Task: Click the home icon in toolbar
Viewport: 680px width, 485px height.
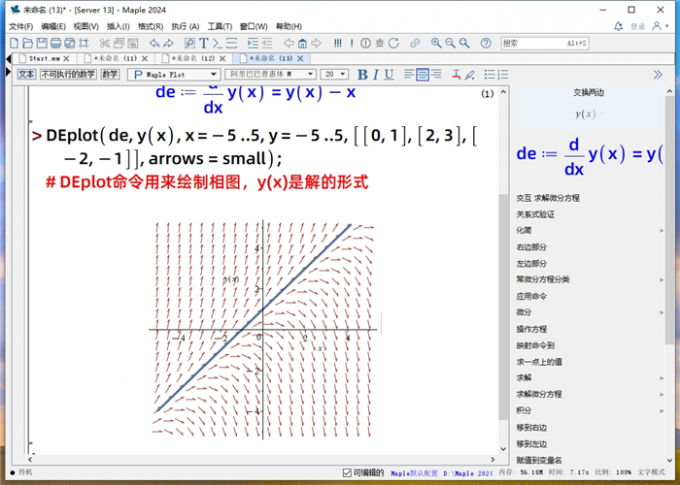Action: coord(302,43)
